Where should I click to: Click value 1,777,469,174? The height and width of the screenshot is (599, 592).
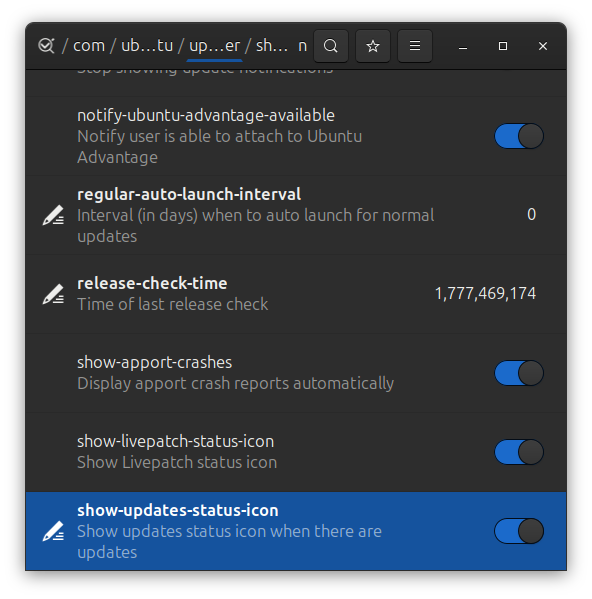click(485, 293)
